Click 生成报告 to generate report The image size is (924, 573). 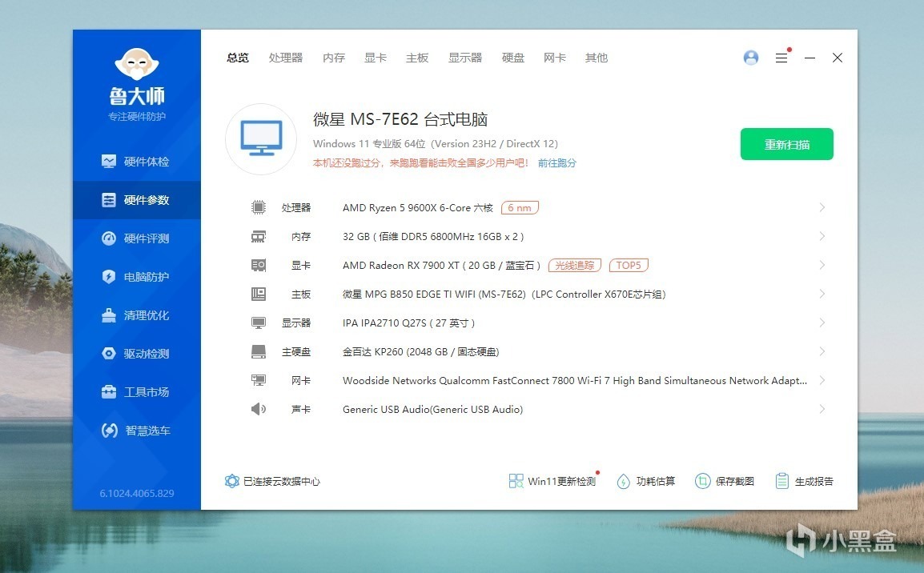click(x=804, y=481)
